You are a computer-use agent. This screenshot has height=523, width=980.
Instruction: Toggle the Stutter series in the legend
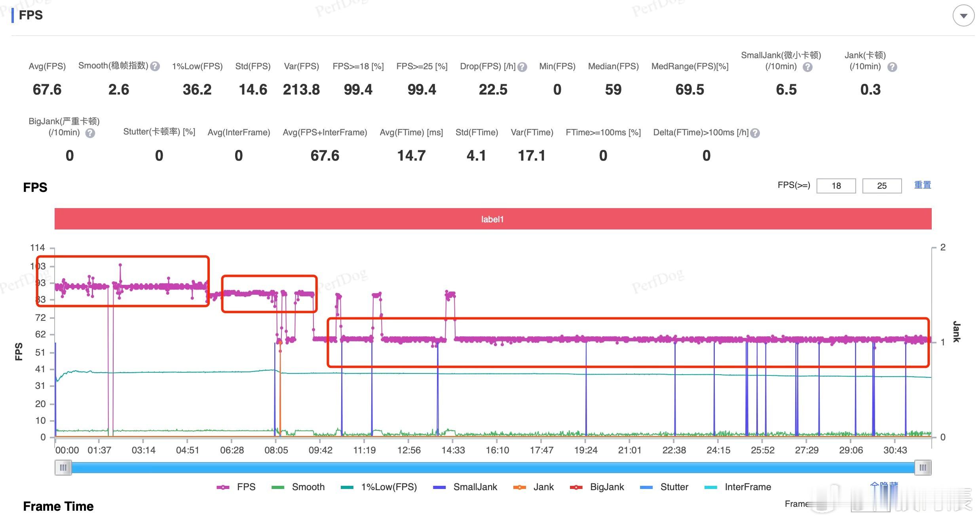664,487
